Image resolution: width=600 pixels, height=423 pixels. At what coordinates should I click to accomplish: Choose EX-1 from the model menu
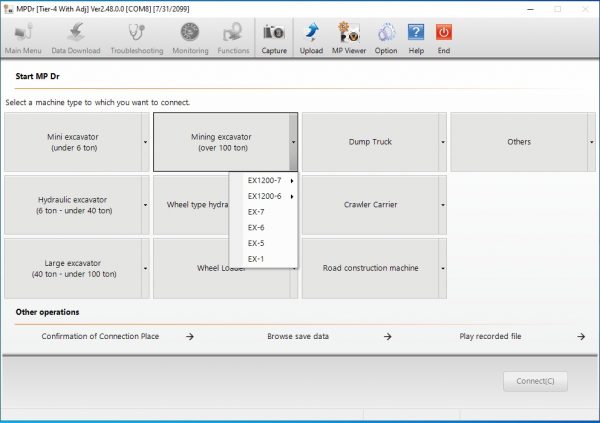(x=264, y=259)
